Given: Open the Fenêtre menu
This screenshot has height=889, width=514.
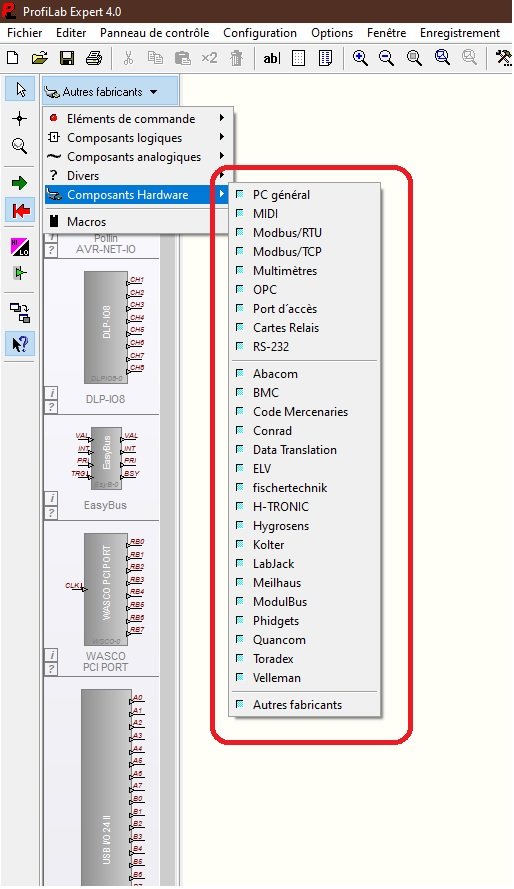Looking at the screenshot, I should (x=386, y=33).
